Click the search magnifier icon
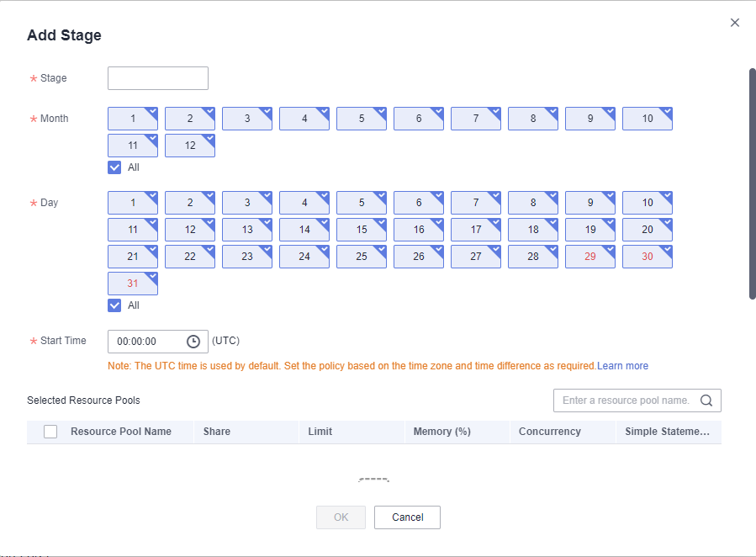This screenshot has width=756, height=557. 706,401
